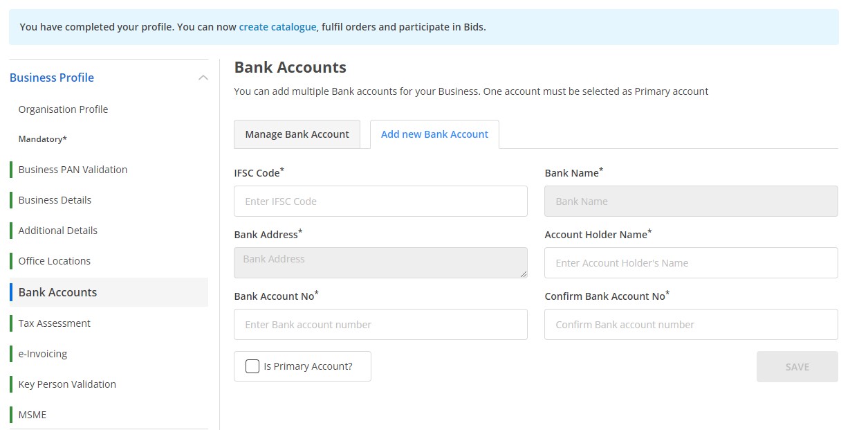Image resolution: width=868 pixels, height=430 pixels.
Task: Navigate to Additional Details
Action: click(58, 230)
